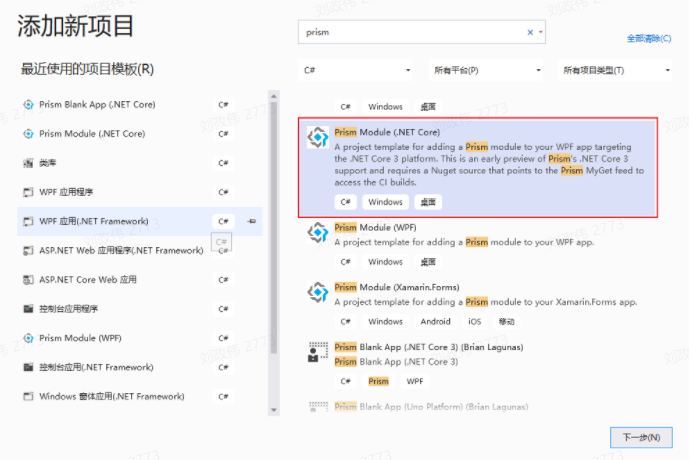Viewport: 689px width, 460px height.
Task: Click the iOS tag under Prism Module (Xamarin.Forms)
Action: [475, 322]
